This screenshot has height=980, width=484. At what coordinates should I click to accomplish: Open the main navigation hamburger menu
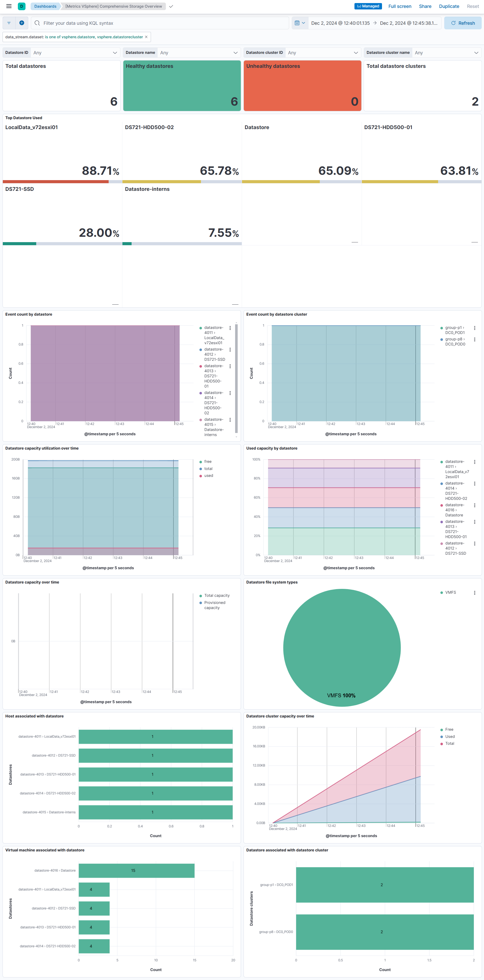point(8,6)
